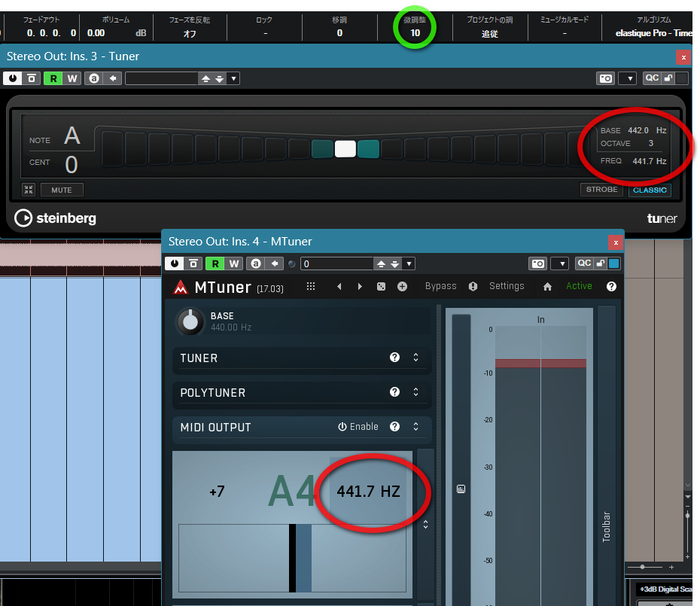Click the resize arrows beside the MTuner display
The image size is (700, 606).
tap(425, 524)
